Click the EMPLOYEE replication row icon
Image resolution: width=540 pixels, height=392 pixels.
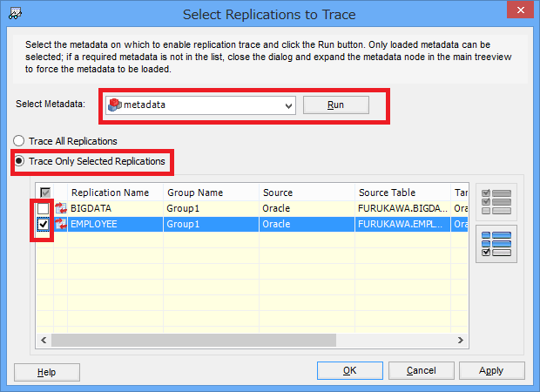pos(61,224)
